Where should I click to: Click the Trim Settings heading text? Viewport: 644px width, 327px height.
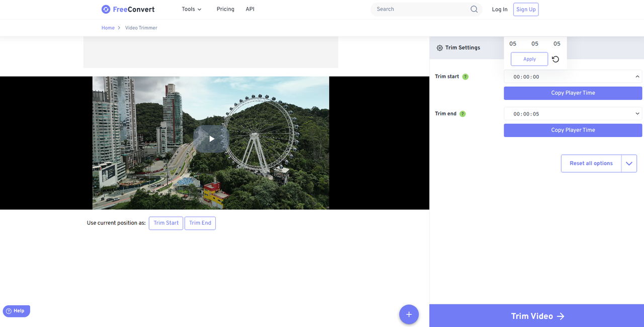(x=462, y=48)
